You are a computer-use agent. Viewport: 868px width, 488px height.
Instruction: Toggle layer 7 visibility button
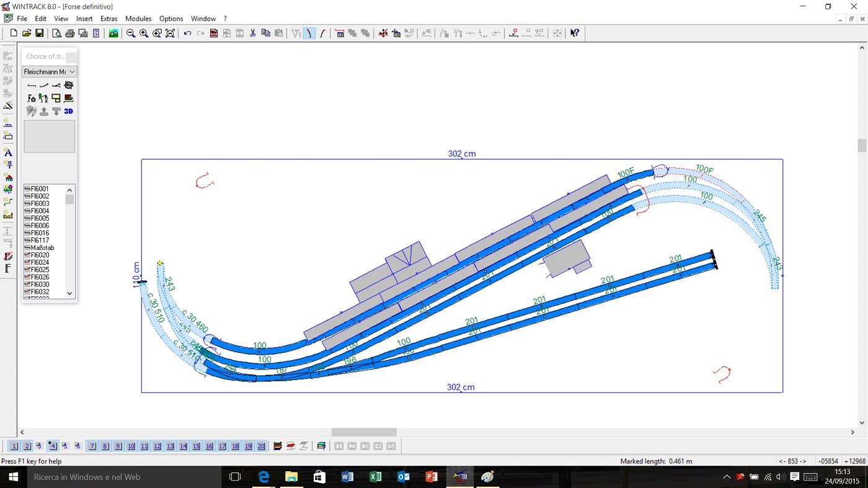pos(92,446)
